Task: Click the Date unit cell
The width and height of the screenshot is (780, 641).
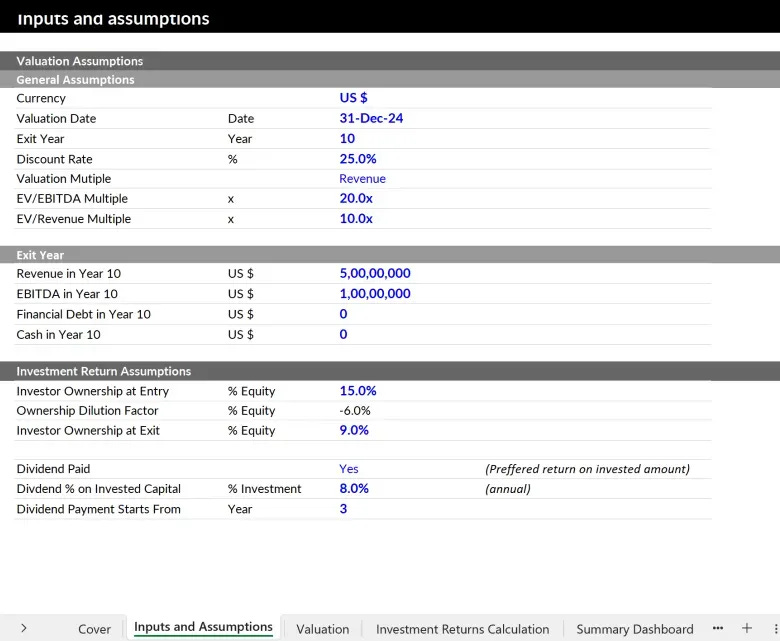Action: pos(241,119)
